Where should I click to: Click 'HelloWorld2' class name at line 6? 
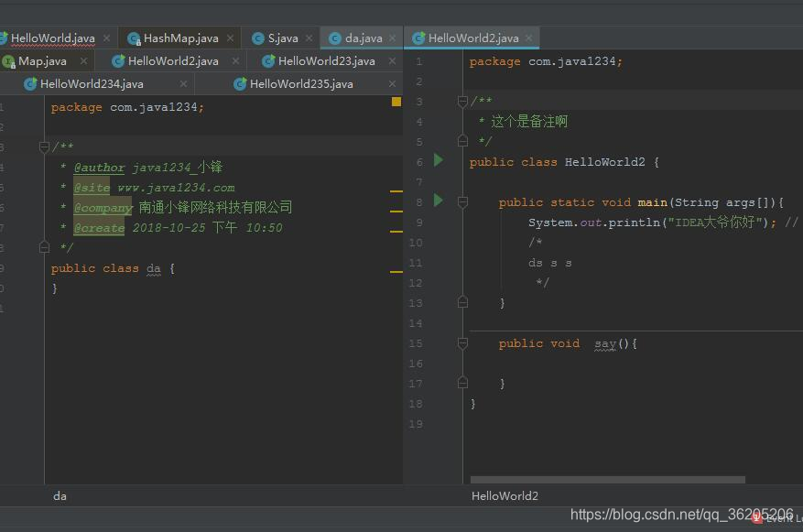coord(605,162)
